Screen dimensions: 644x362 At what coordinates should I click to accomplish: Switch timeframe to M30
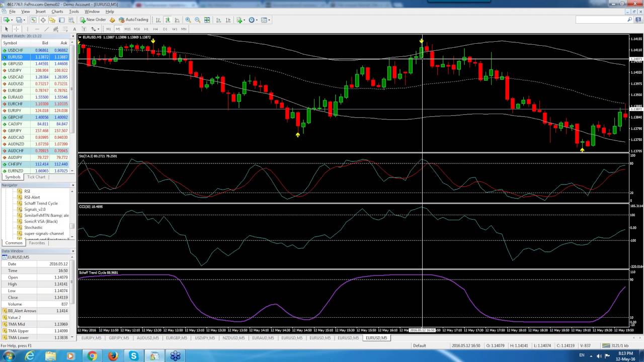tap(137, 29)
